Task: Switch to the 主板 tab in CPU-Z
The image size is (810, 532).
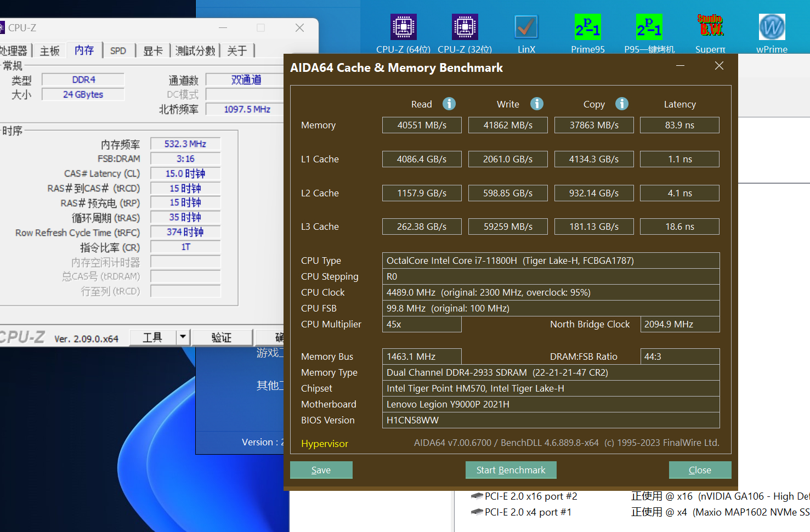Action: [x=49, y=51]
